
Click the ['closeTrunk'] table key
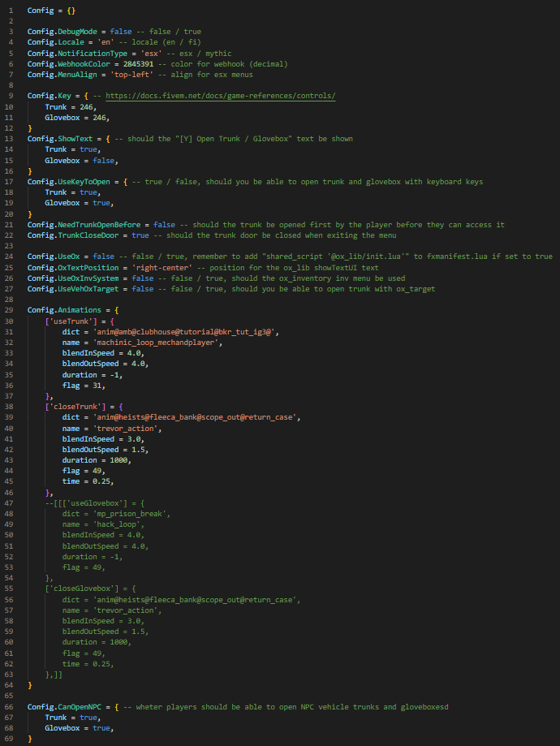coord(75,407)
